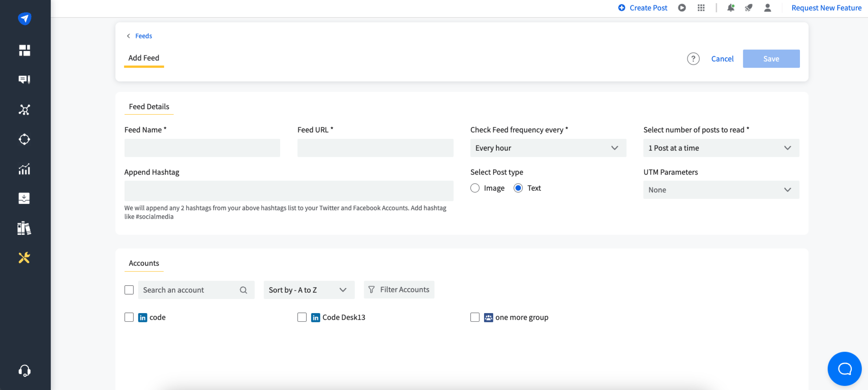Image resolution: width=868 pixels, height=390 pixels.
Task: Check the Code Desk13 account checkbox
Action: (x=302, y=317)
